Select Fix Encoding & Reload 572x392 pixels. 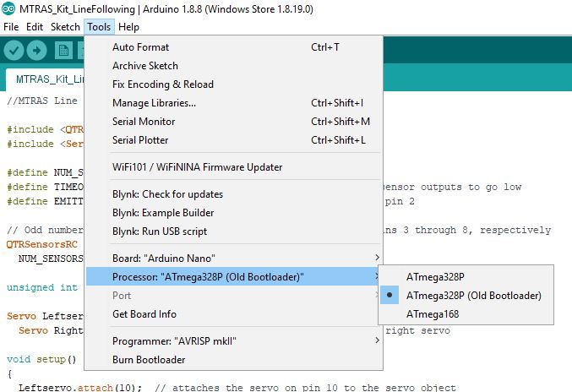(233, 84)
